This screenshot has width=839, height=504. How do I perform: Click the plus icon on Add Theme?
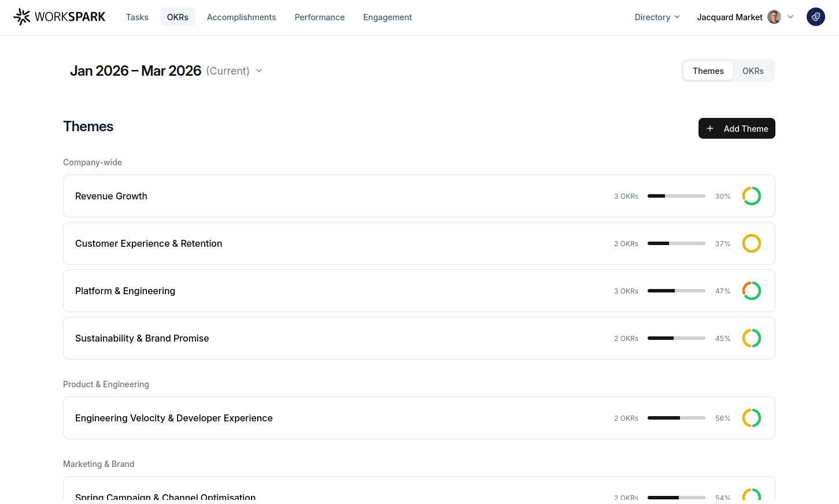click(x=710, y=128)
